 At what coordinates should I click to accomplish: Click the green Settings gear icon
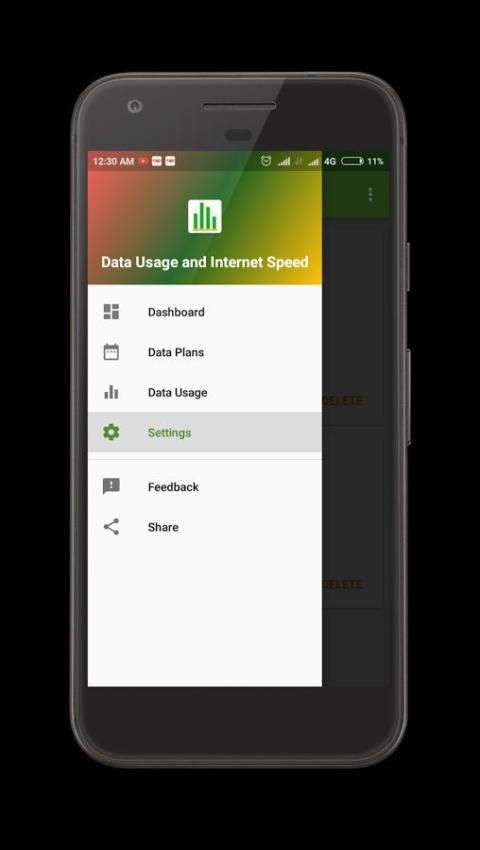tap(111, 432)
